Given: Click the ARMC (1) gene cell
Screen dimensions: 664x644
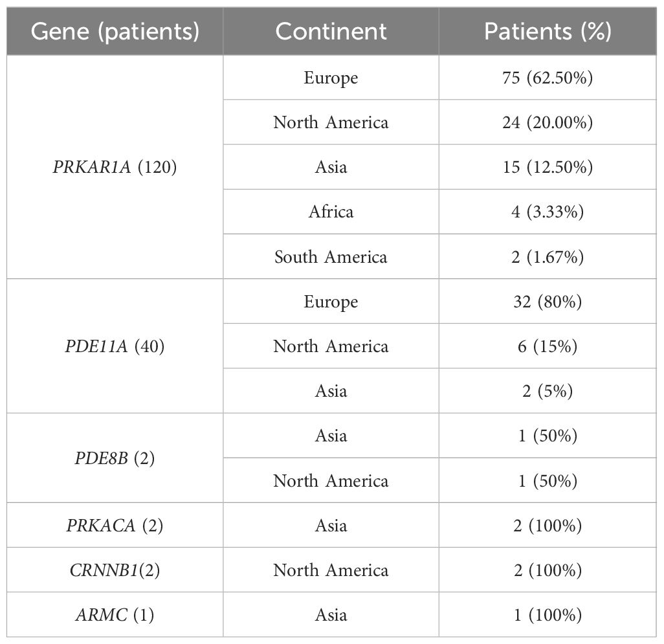Looking at the screenshot, I should [115, 615].
